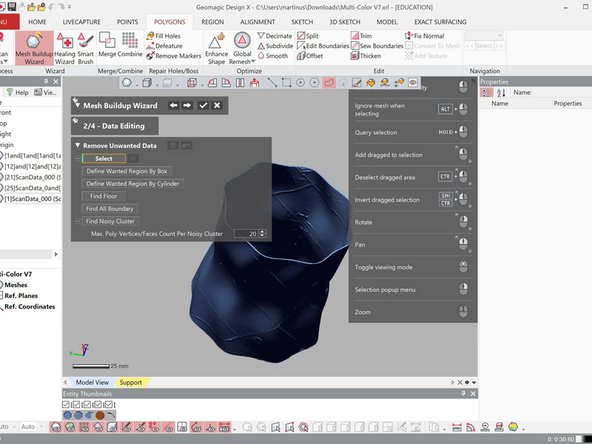This screenshot has height=444, width=592.
Task: Tick the fifth Entity Thumbnails checkbox
Action: click(x=108, y=404)
